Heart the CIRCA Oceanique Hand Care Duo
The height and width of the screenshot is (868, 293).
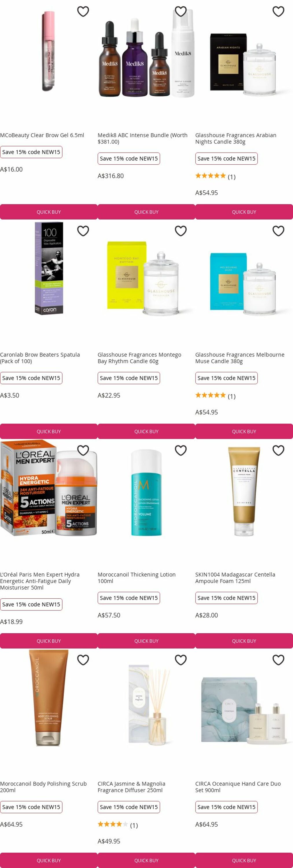tap(278, 660)
